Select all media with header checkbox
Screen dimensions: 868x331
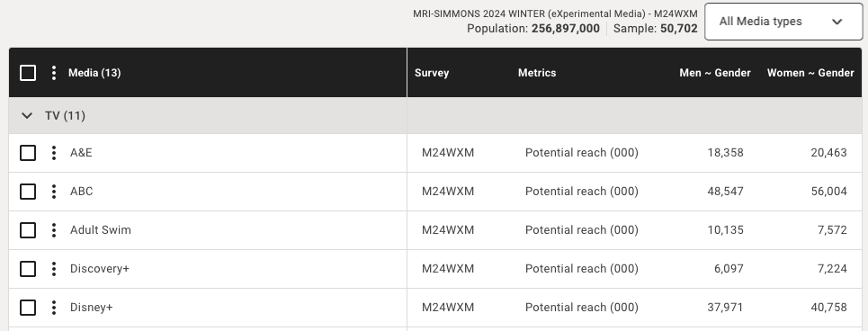[x=28, y=73]
